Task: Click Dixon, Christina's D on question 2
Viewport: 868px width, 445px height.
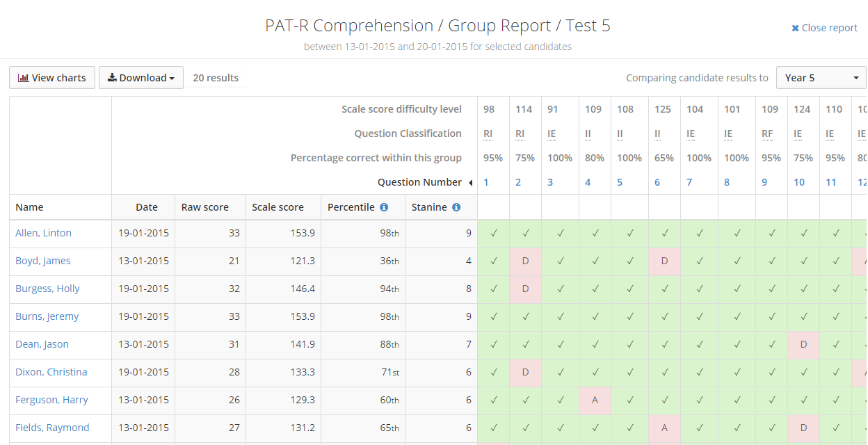Action: point(526,373)
